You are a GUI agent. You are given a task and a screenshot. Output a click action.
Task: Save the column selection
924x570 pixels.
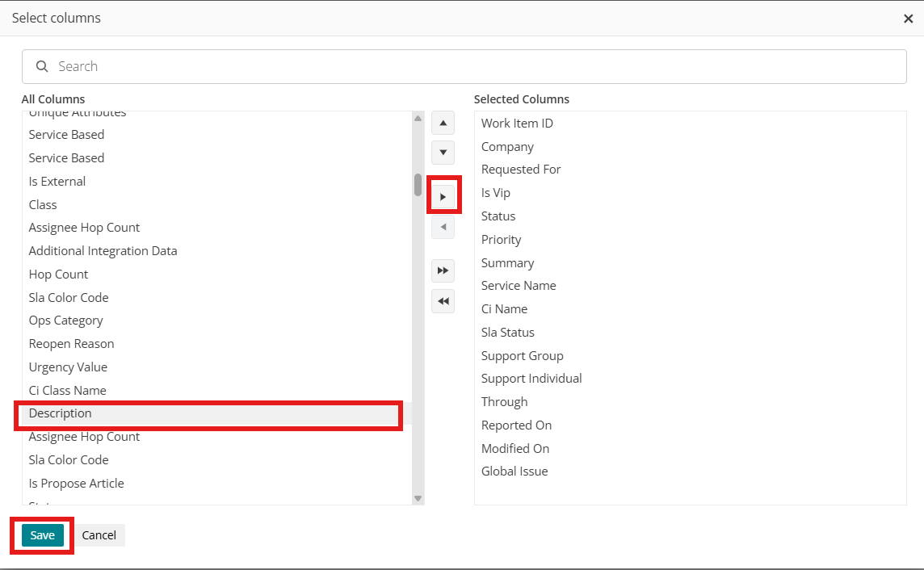pyautogui.click(x=42, y=535)
